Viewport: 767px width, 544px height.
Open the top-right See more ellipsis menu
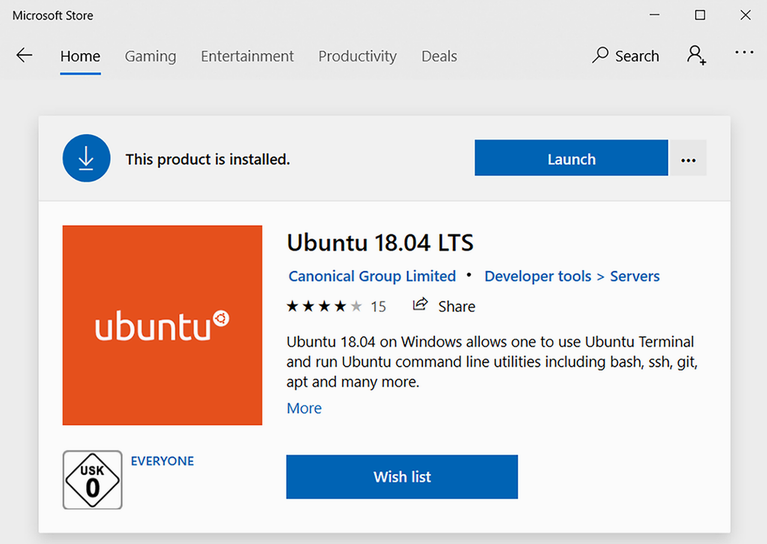coord(744,54)
